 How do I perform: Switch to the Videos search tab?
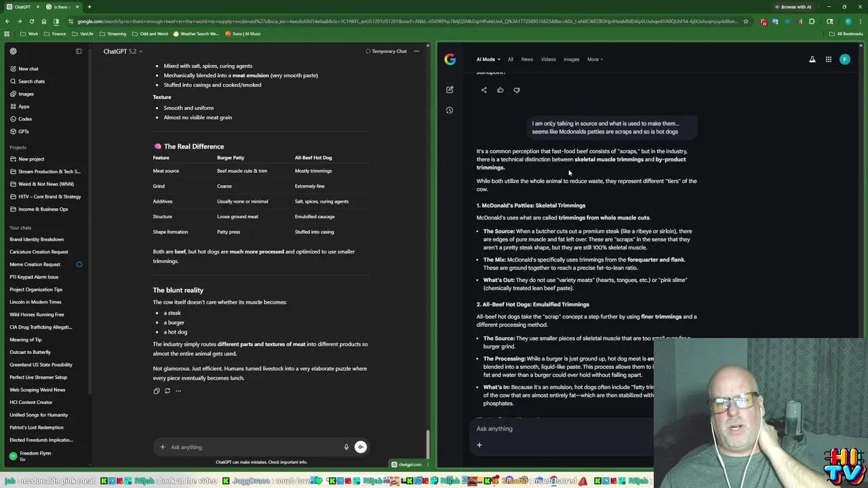(548, 59)
